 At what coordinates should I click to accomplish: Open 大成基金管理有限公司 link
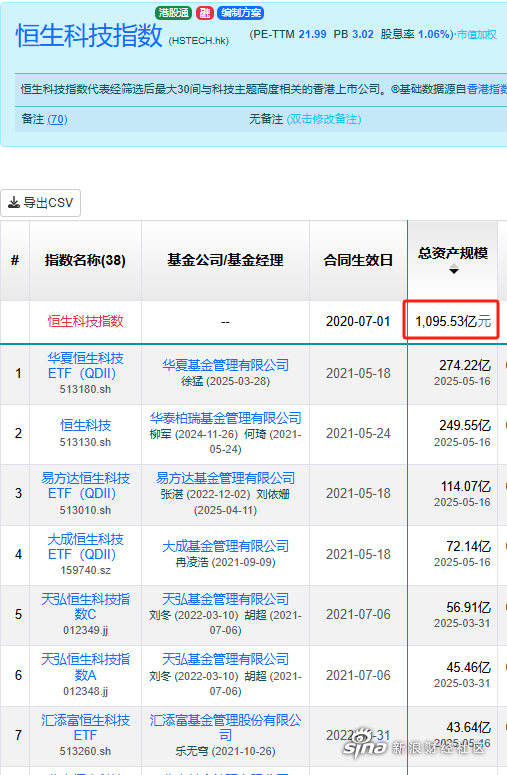[225, 546]
